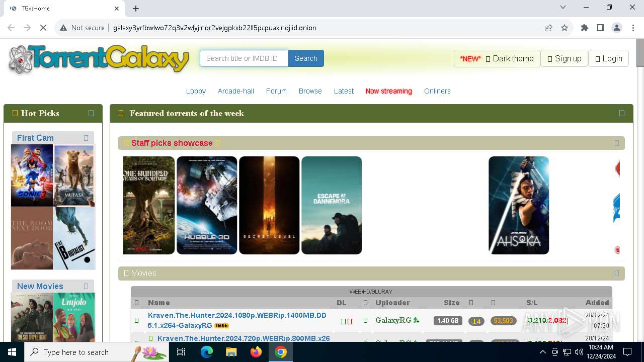Collapse the Hot Picks panel
This screenshot has height=362, width=644.
[91, 113]
